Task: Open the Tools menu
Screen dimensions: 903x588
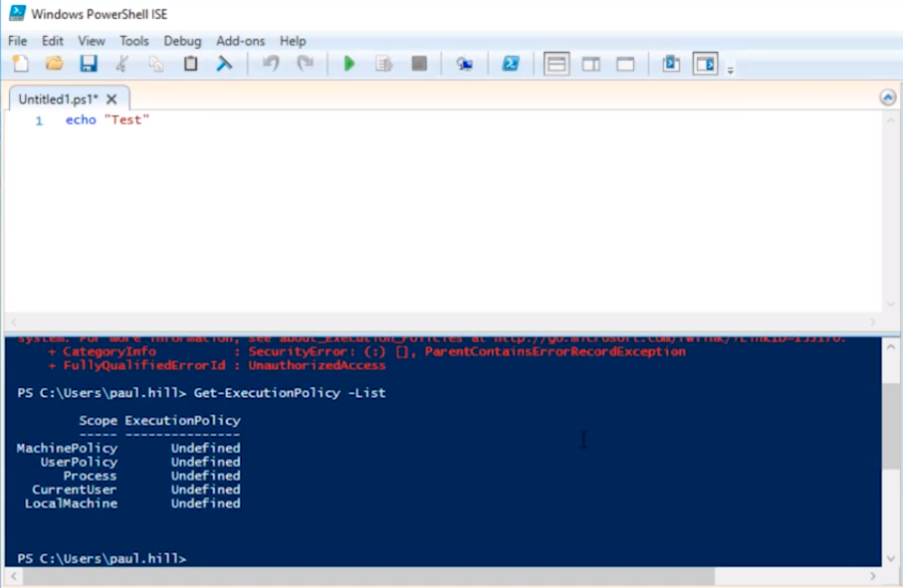Action: (x=134, y=41)
